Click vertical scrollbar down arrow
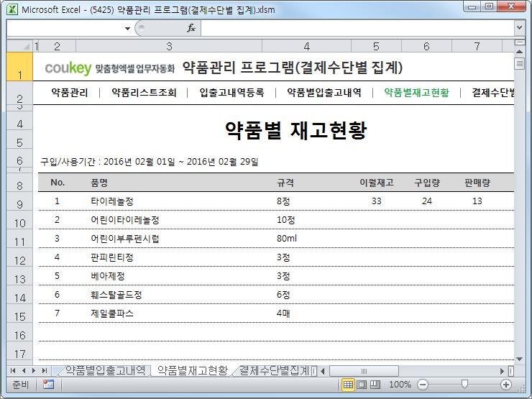This screenshot has width=532, height=399. (x=519, y=359)
